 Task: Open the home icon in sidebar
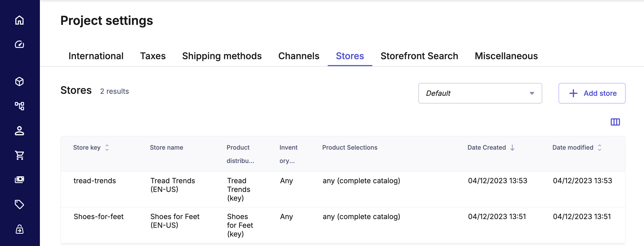(x=19, y=20)
